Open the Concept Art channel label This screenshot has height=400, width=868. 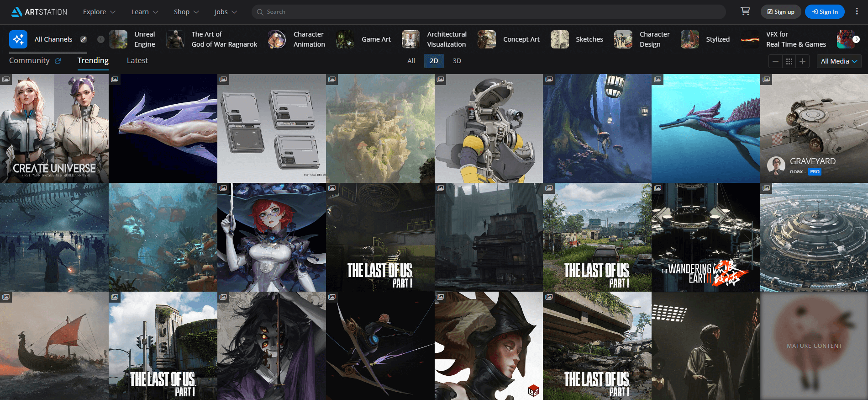(x=521, y=39)
